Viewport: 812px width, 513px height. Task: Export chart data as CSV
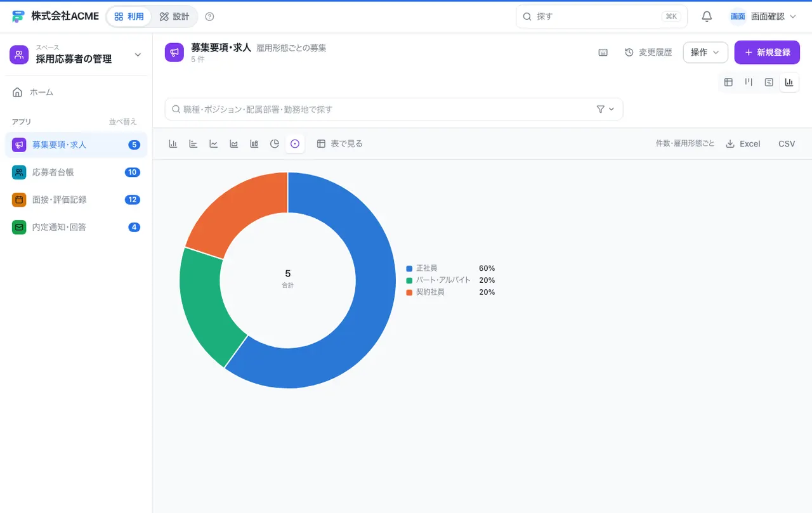(787, 144)
